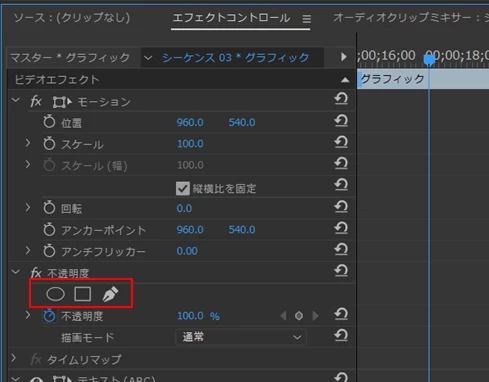This screenshot has width=489, height=382.
Task: Toggle モーション fx effect on or off
Action: click(x=36, y=101)
